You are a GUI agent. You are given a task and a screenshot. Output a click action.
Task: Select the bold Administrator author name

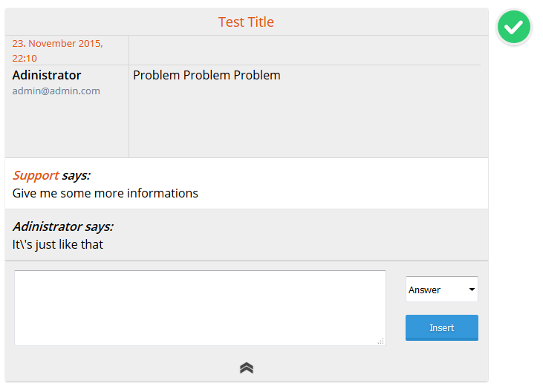[47, 75]
